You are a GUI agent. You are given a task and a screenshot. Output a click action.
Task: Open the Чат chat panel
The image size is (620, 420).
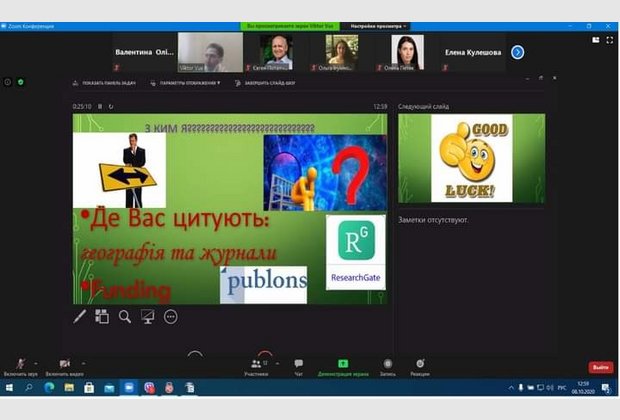coord(299,367)
